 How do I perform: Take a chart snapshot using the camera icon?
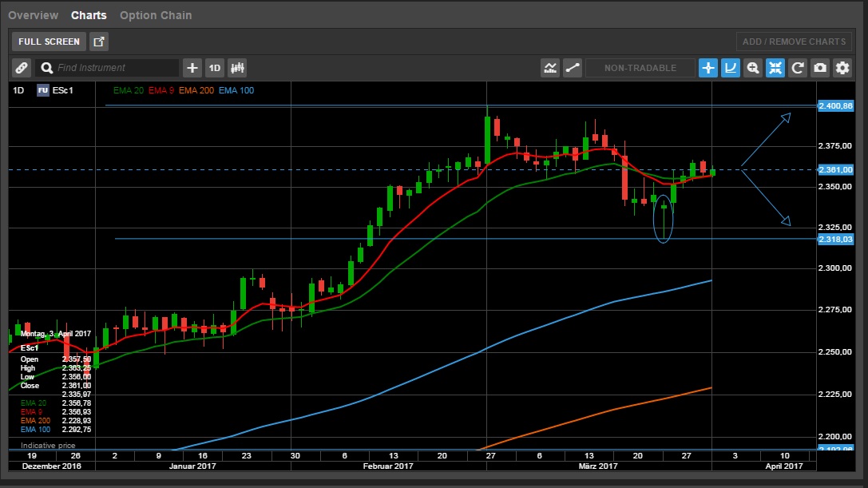point(818,68)
